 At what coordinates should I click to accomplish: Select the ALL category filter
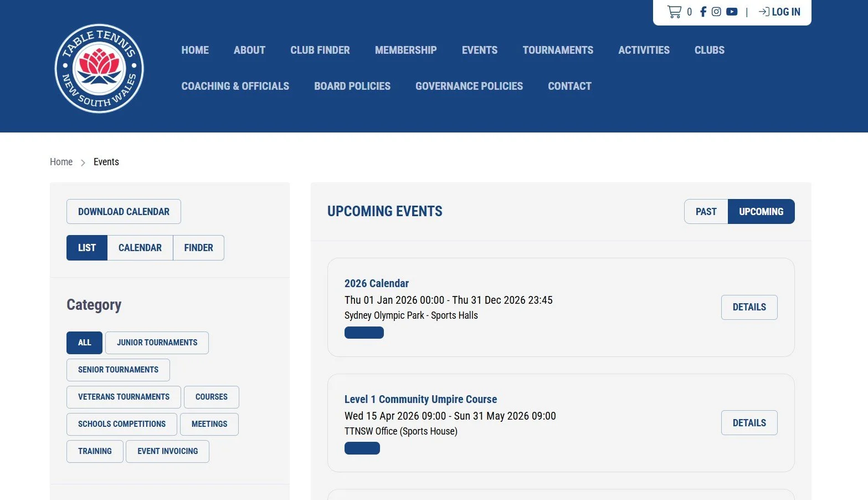tap(84, 343)
